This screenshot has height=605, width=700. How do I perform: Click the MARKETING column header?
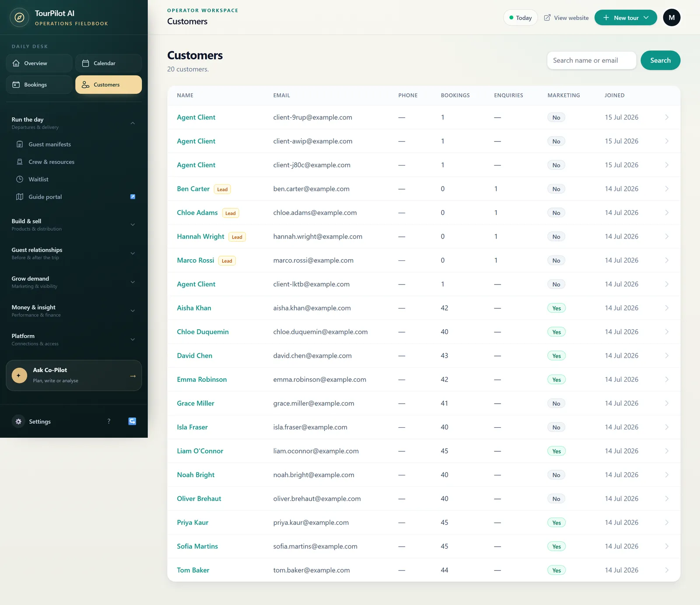[563, 95]
